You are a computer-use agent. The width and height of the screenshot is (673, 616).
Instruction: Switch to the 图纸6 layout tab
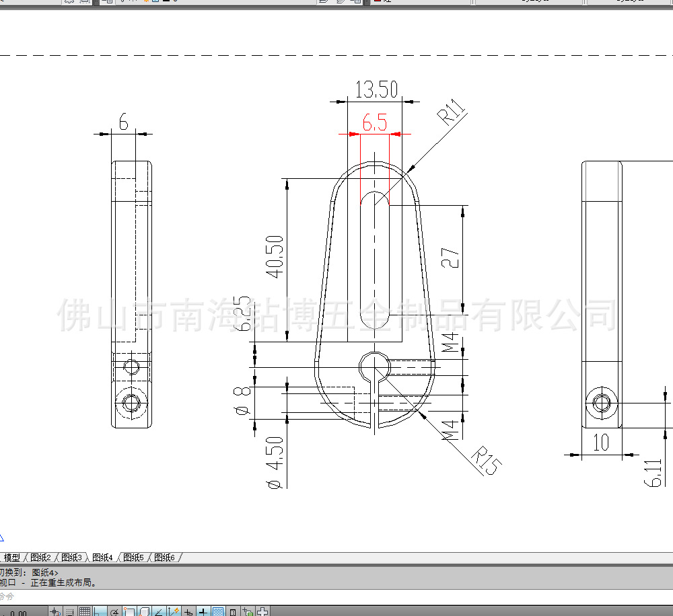[164, 557]
